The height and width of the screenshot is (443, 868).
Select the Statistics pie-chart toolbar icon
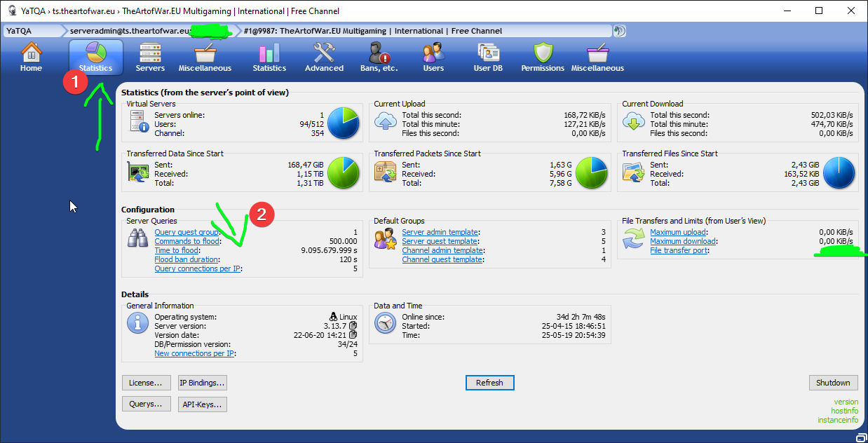pos(96,57)
